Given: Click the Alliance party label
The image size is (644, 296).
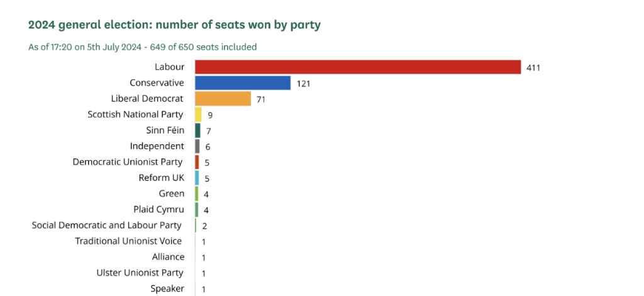Looking at the screenshot, I should pos(168,257).
